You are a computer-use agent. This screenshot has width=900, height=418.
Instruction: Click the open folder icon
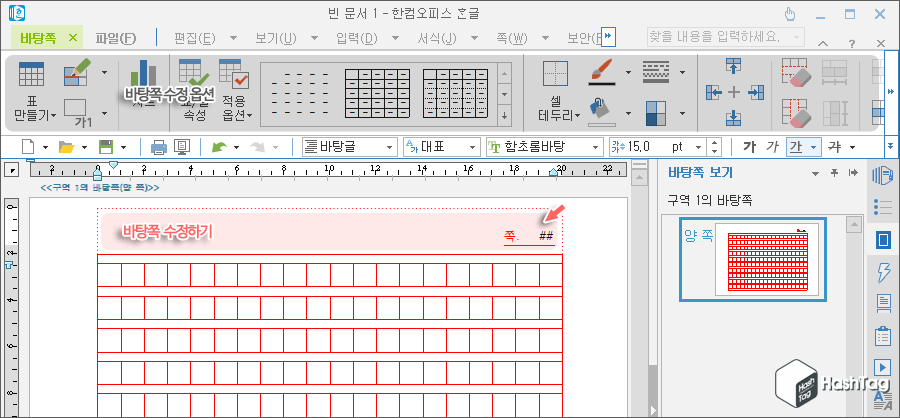coord(67,147)
